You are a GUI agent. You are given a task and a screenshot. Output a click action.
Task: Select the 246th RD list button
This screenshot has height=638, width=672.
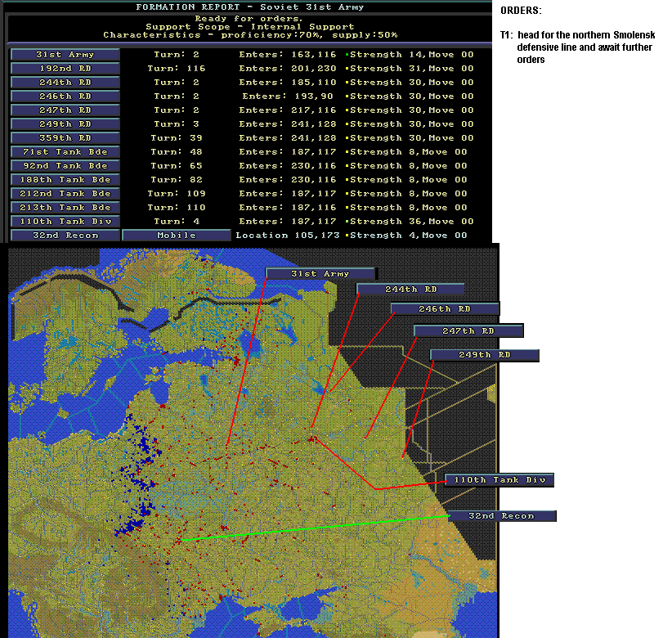(x=65, y=97)
